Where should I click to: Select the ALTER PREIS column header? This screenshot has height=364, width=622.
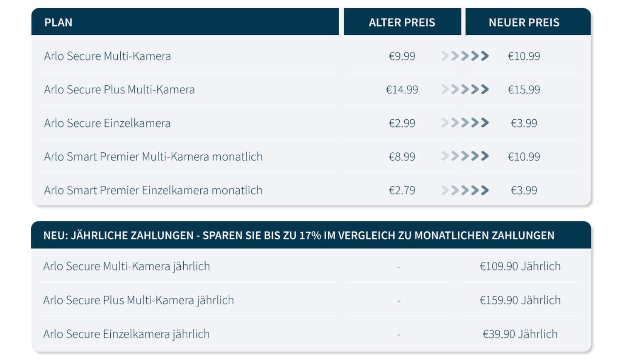point(402,22)
